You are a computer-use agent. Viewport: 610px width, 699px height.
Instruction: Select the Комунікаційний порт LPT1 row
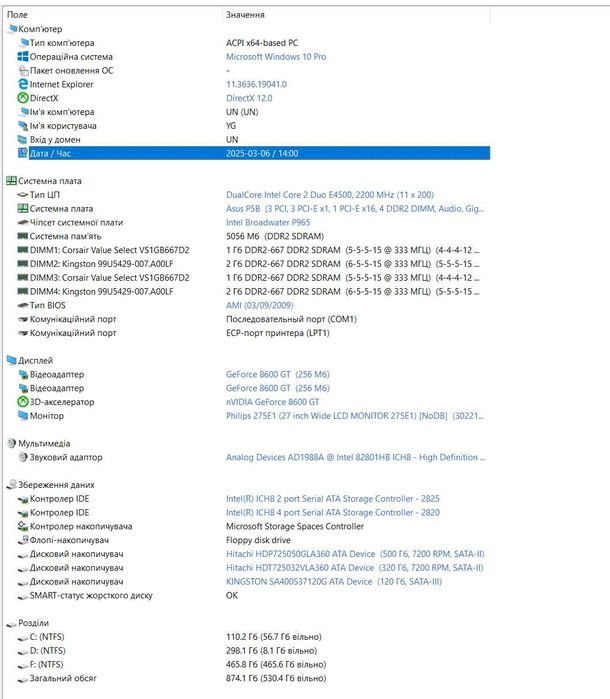coord(253,333)
